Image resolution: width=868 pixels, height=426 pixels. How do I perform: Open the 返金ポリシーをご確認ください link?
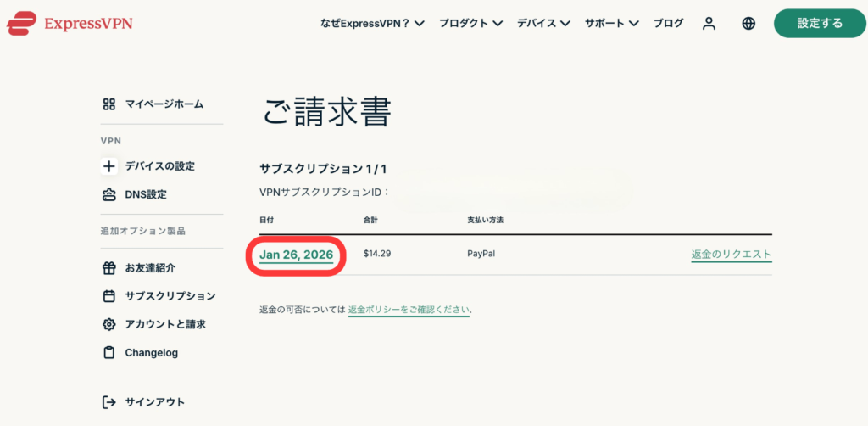(x=409, y=310)
